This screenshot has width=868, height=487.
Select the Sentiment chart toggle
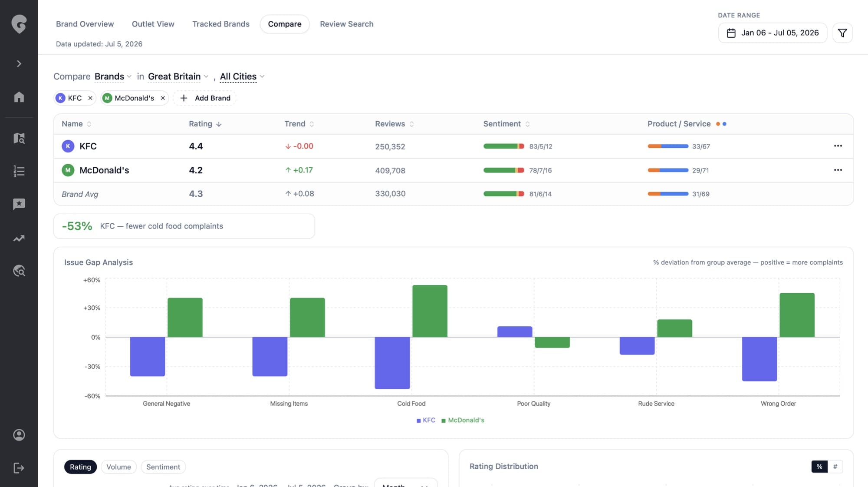(163, 467)
